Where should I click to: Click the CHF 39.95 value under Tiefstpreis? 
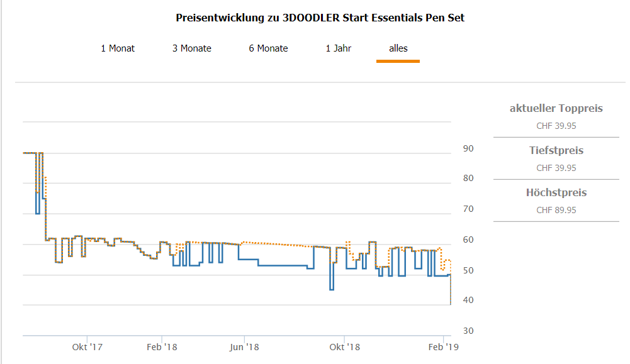[556, 168]
